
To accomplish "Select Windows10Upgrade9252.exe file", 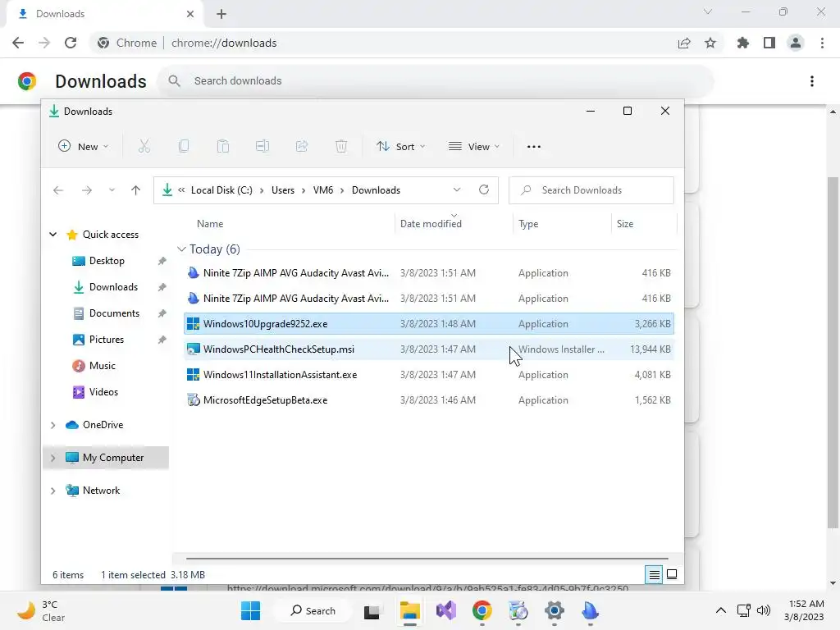I will click(428, 323).
